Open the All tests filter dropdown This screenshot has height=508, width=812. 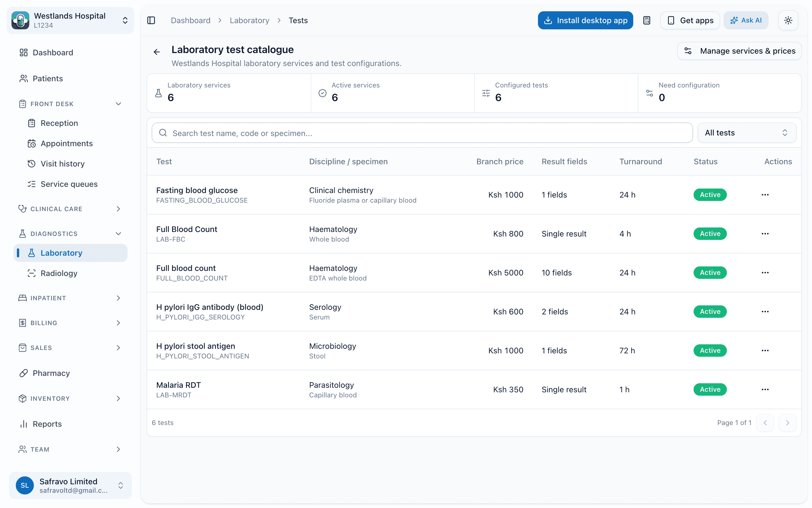tap(747, 133)
